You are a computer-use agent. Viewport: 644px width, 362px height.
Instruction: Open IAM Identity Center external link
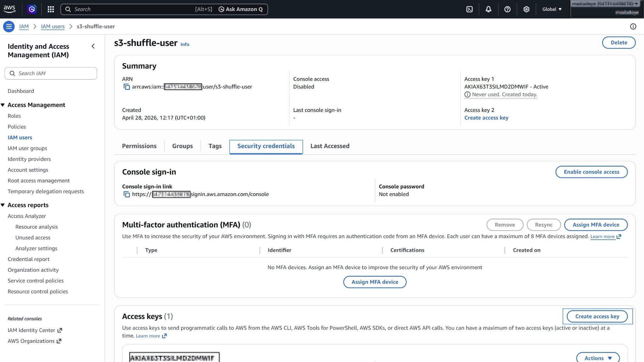pyautogui.click(x=35, y=330)
